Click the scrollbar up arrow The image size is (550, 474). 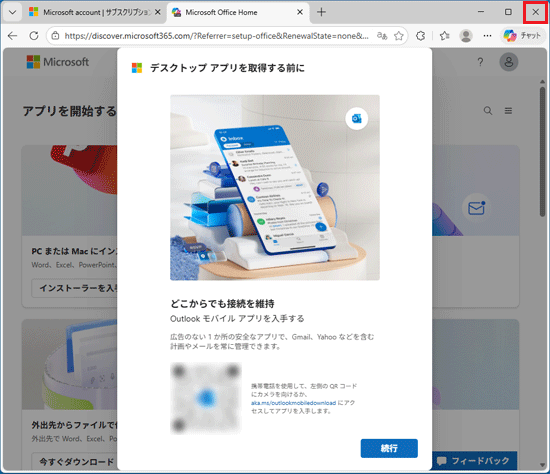point(543,82)
